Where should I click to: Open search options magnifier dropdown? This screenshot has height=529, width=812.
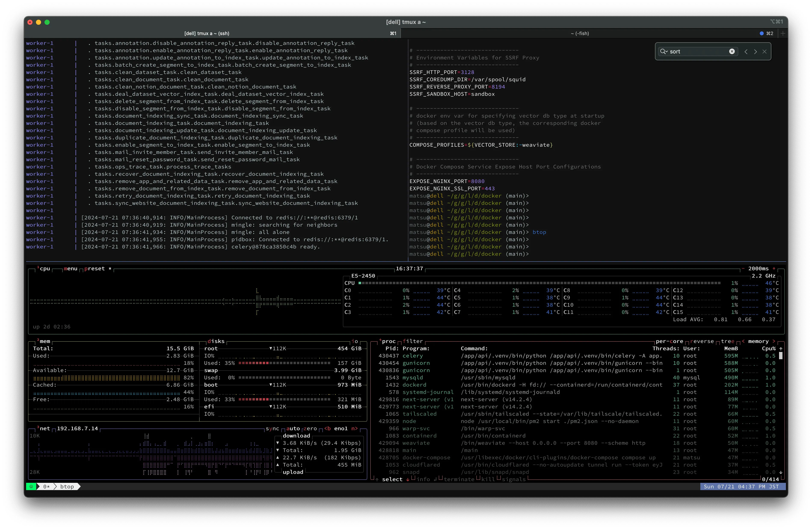(x=664, y=52)
